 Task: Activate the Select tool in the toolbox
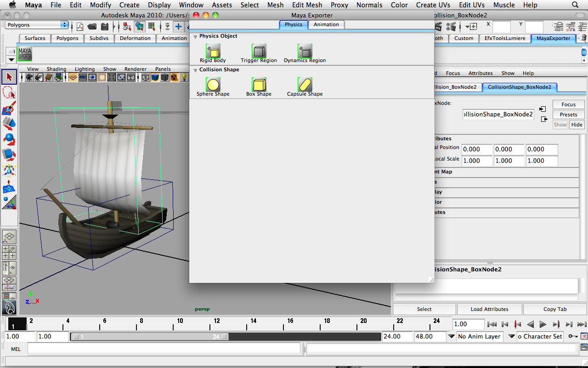point(9,77)
